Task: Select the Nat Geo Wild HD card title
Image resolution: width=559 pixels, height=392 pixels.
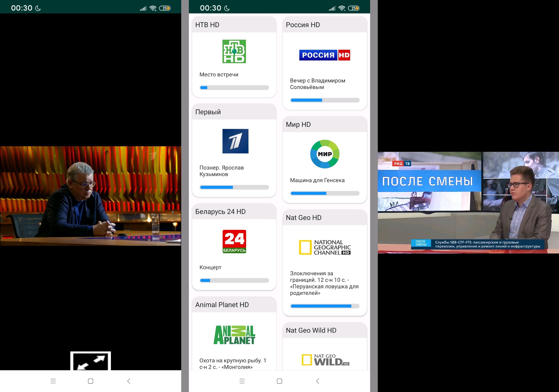Action: (311, 330)
